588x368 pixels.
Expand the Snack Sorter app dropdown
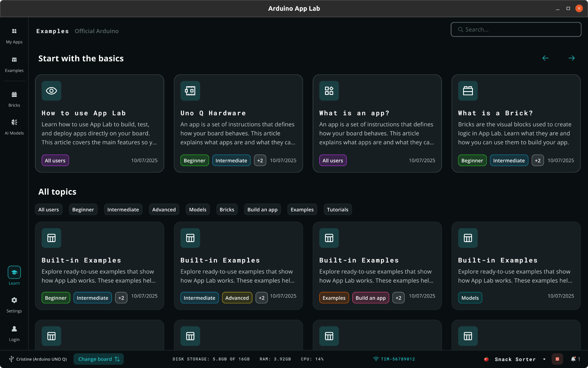pyautogui.click(x=544, y=359)
